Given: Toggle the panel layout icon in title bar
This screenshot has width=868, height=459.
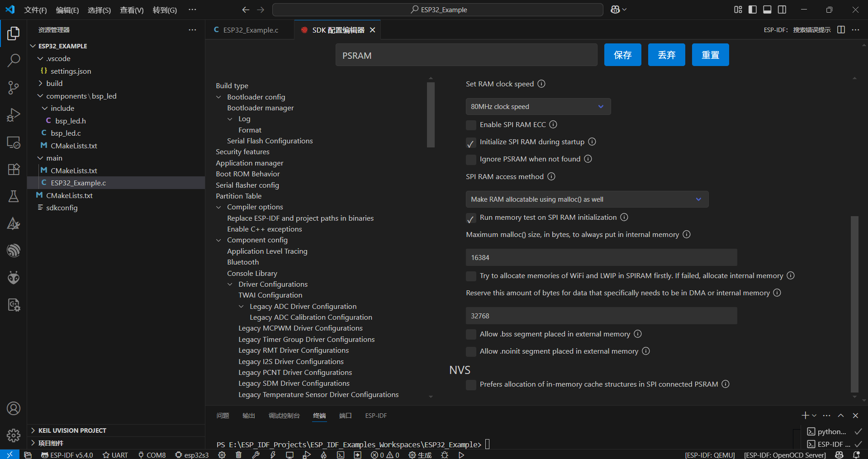Looking at the screenshot, I should tap(767, 9).
